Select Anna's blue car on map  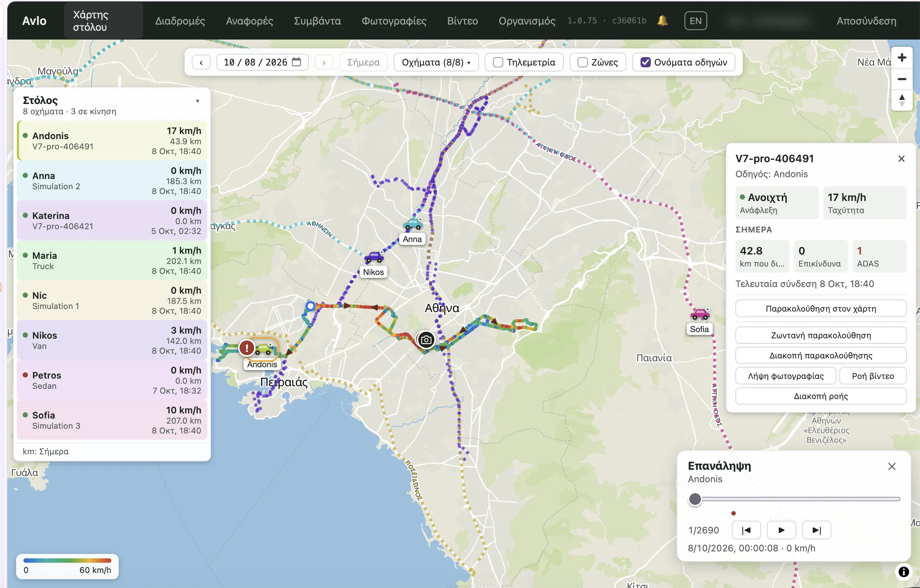pos(413,224)
